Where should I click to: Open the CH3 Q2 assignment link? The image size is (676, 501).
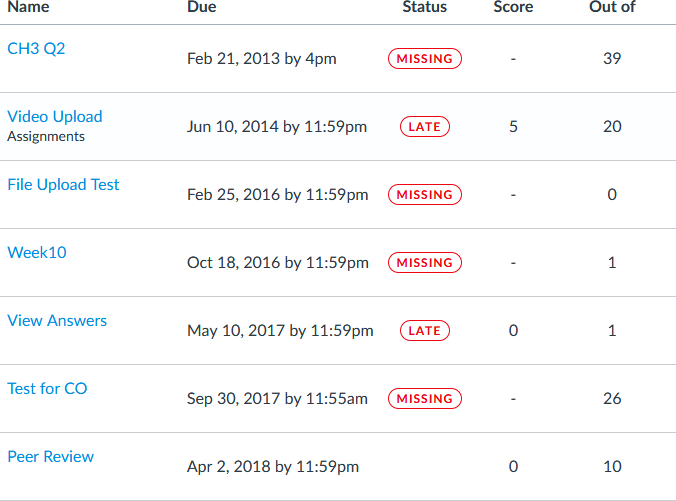36,48
